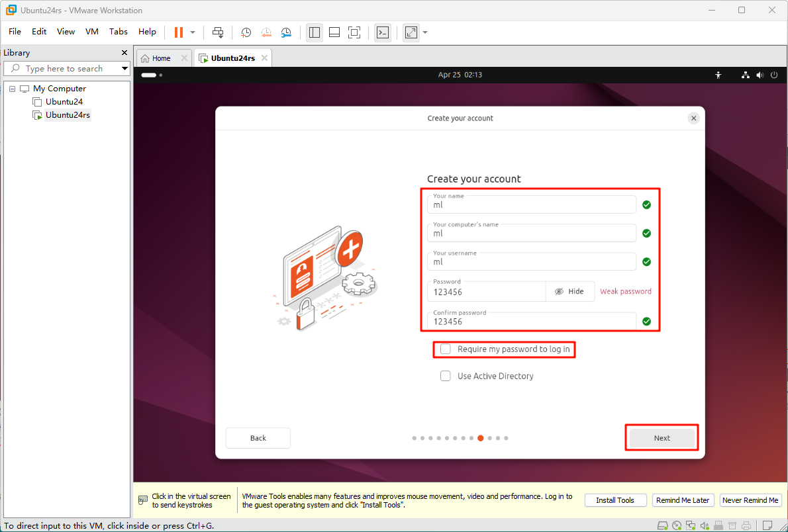This screenshot has height=532, width=788.
Task: Click the Ubuntu workspace indicator in top bar
Action: click(x=151, y=75)
